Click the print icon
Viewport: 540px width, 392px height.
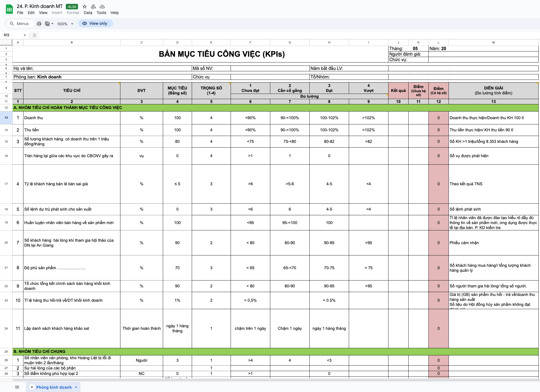coord(39,24)
